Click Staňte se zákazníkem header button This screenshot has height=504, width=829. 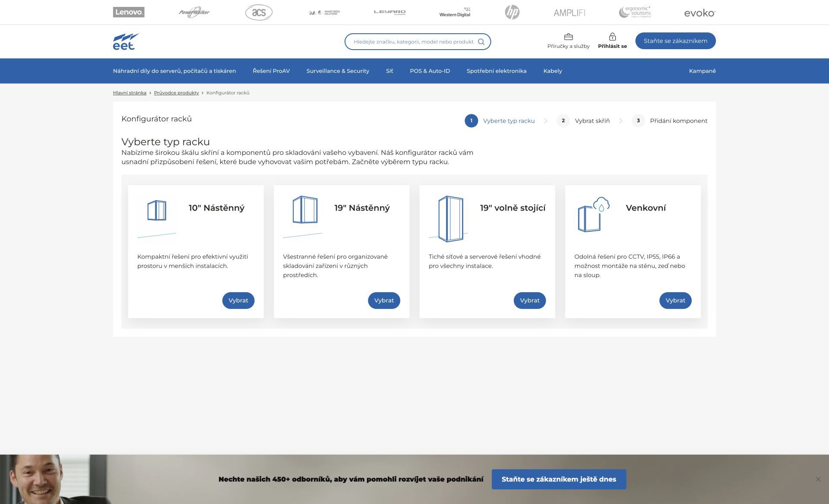coord(675,41)
